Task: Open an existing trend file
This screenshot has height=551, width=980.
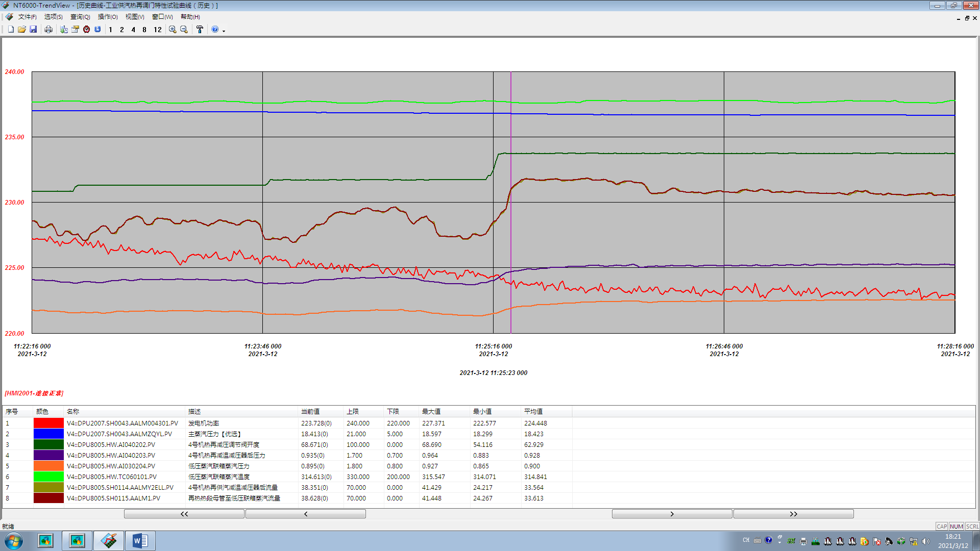Action: [x=22, y=30]
